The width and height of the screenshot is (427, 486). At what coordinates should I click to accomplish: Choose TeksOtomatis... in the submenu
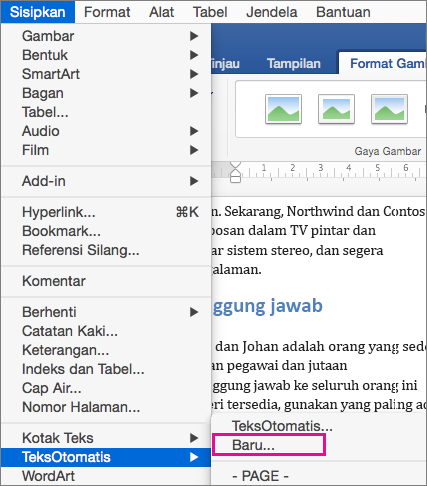[x=318, y=426]
